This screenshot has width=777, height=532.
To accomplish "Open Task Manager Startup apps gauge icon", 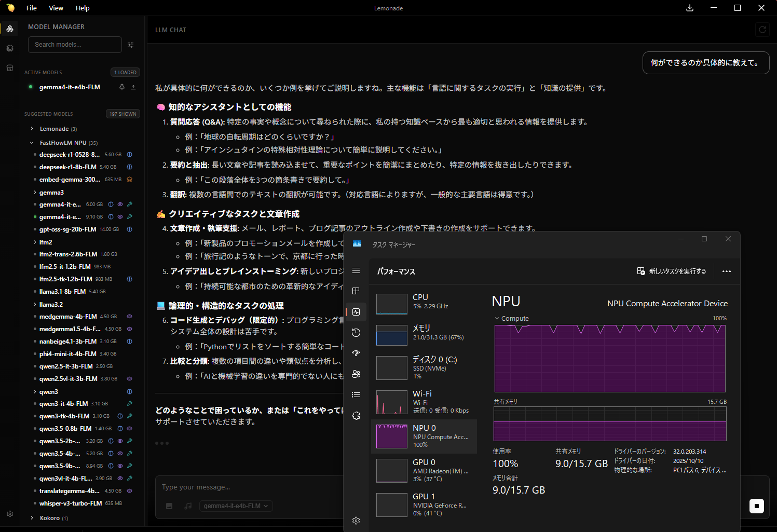I will tap(356, 353).
